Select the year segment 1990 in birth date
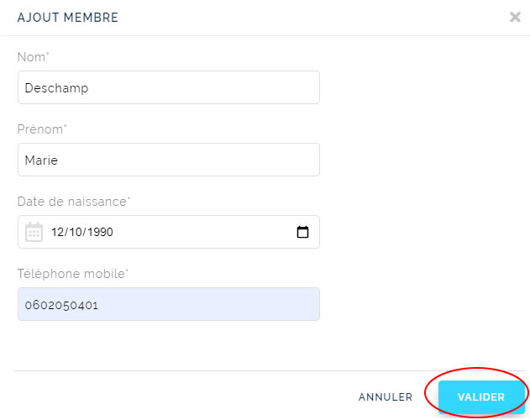 (101, 232)
